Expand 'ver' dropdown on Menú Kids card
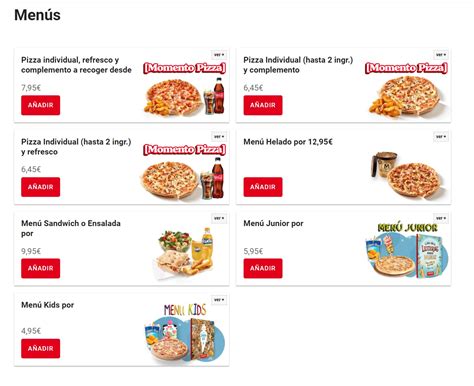This screenshot has width=474, height=386. coord(219,300)
